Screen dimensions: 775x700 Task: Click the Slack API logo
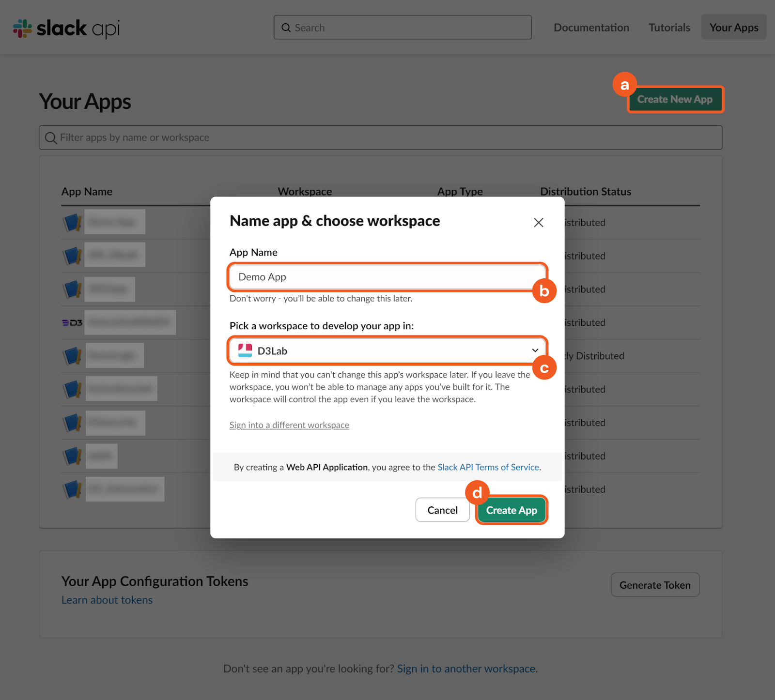click(66, 28)
